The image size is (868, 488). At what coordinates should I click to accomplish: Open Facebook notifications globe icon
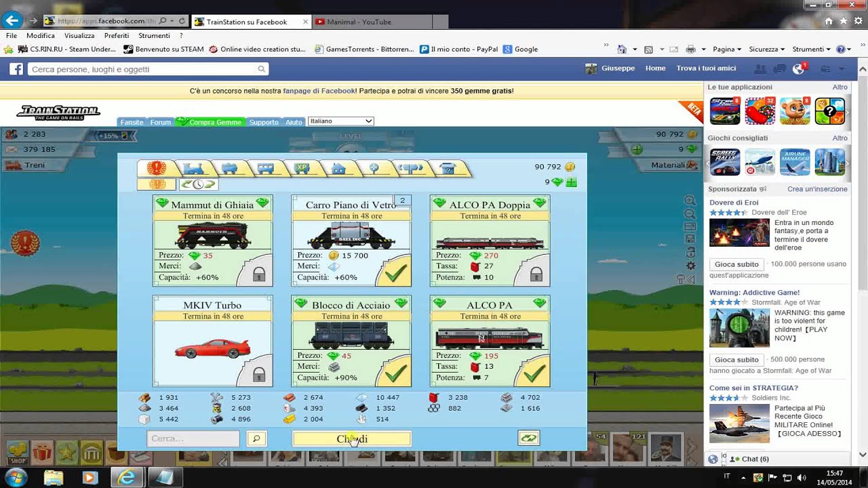[799, 68]
